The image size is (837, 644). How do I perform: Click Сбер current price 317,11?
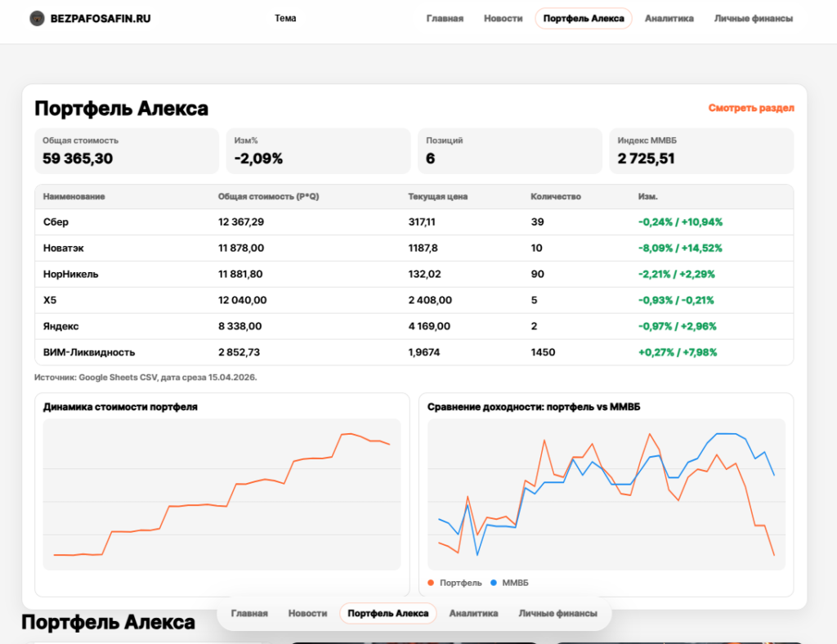pos(422,222)
